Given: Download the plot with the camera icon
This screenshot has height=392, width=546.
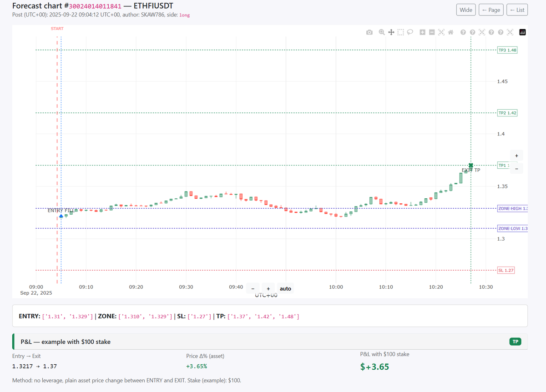Looking at the screenshot, I should tap(369, 32).
